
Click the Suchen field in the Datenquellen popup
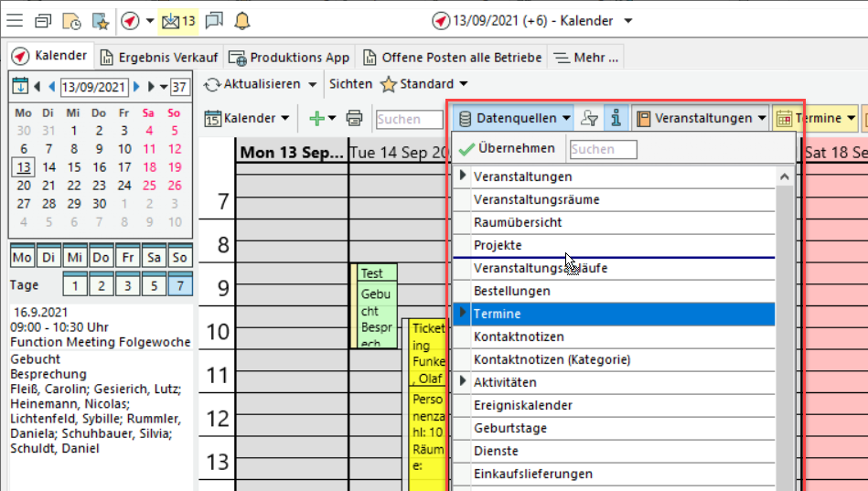[x=604, y=149]
